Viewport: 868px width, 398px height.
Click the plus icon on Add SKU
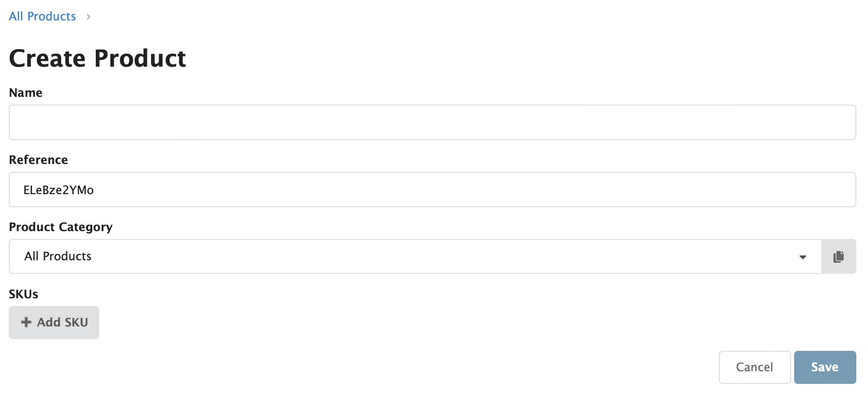pyautogui.click(x=26, y=322)
